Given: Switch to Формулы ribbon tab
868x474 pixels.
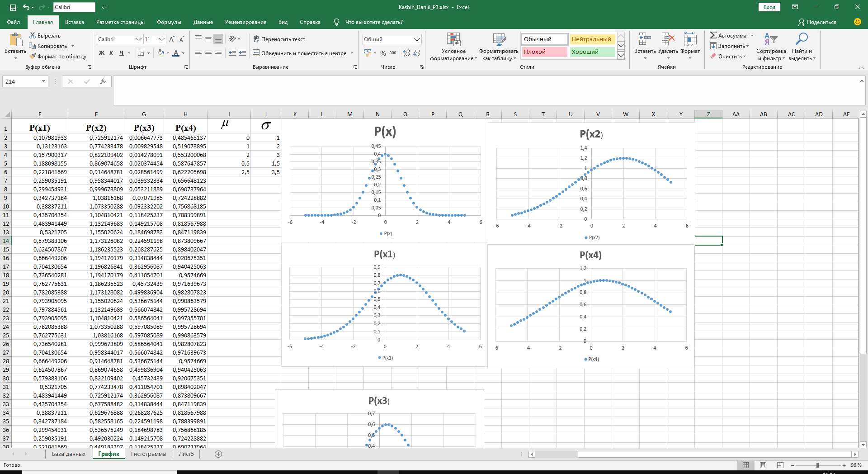Looking at the screenshot, I should [x=169, y=22].
